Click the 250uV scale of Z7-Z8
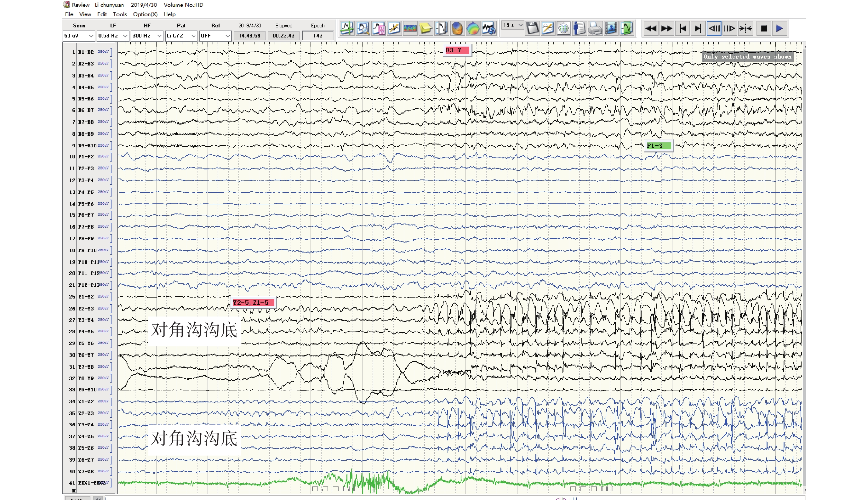This screenshot has height=500, width=868. coord(103,471)
